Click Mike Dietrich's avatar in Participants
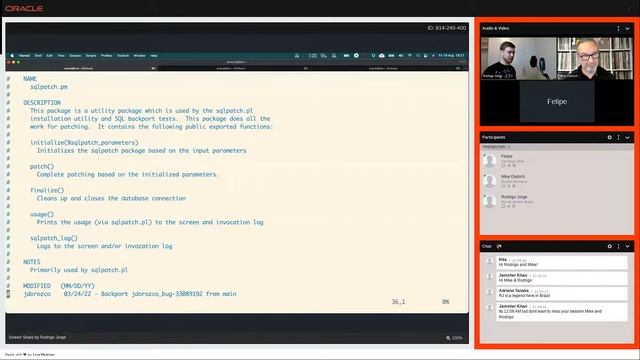The height and width of the screenshot is (360, 640). click(489, 181)
